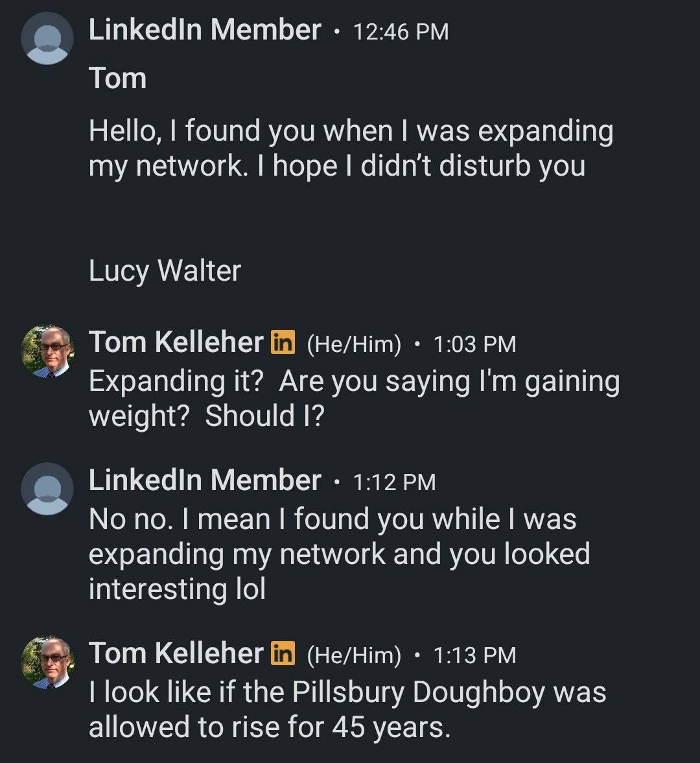This screenshot has height=763, width=700.
Task: Click the (He/Him) pronoun label at 1:13 PM
Action: [354, 655]
